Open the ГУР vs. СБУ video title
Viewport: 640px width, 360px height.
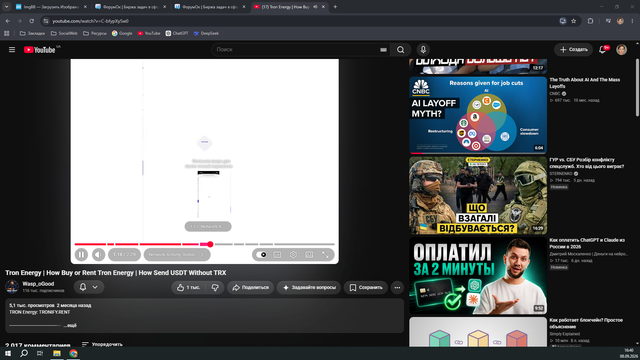587,163
